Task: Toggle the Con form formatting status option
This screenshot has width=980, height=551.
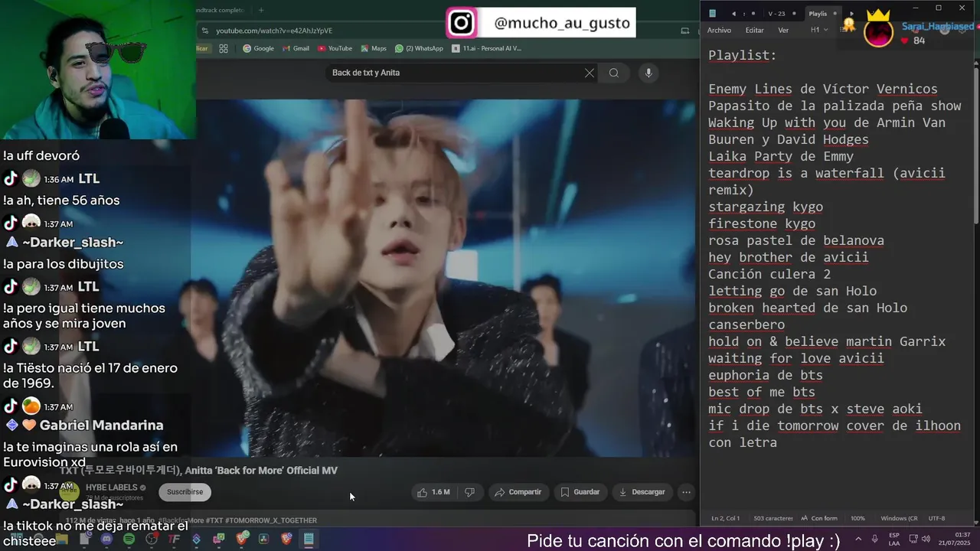Action: pos(819,518)
